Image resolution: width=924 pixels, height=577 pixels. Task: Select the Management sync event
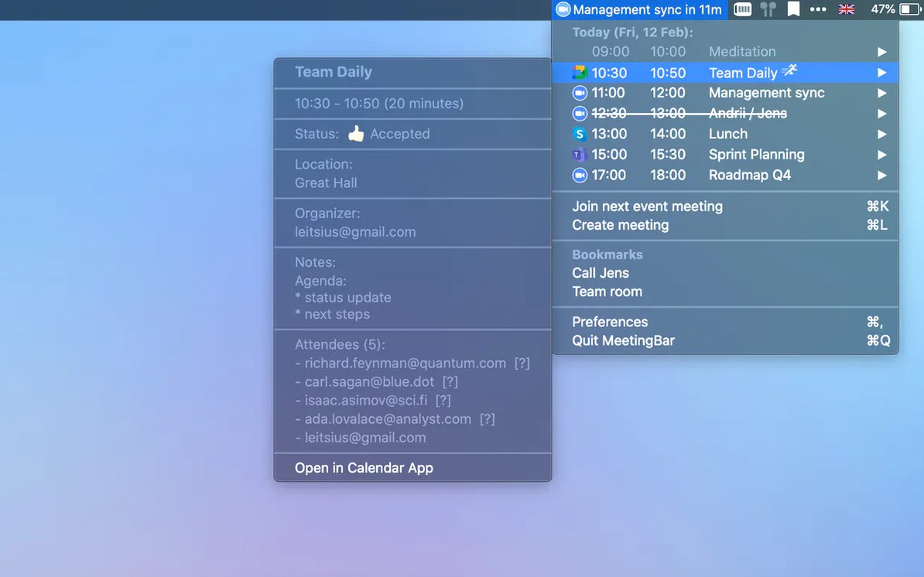725,93
